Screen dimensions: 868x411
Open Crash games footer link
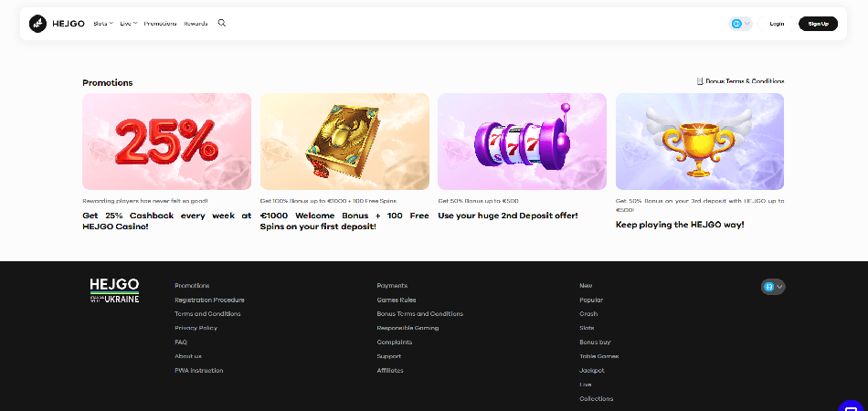point(588,313)
